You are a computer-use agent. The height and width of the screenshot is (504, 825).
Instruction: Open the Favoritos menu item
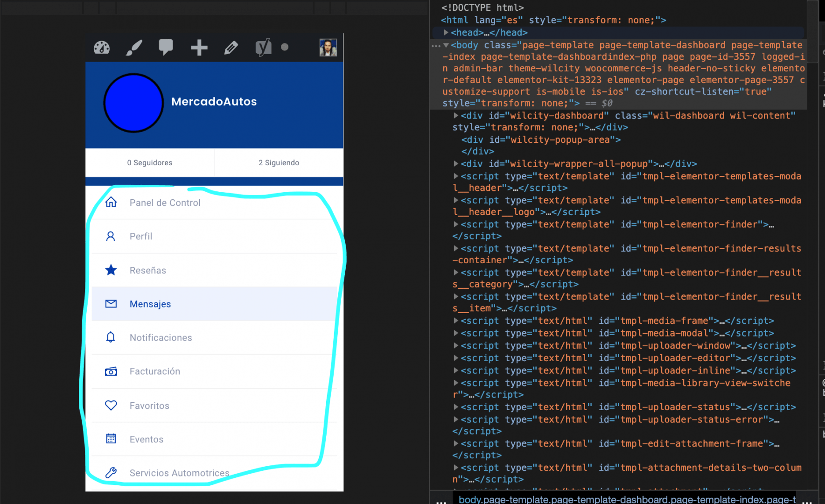point(214,406)
